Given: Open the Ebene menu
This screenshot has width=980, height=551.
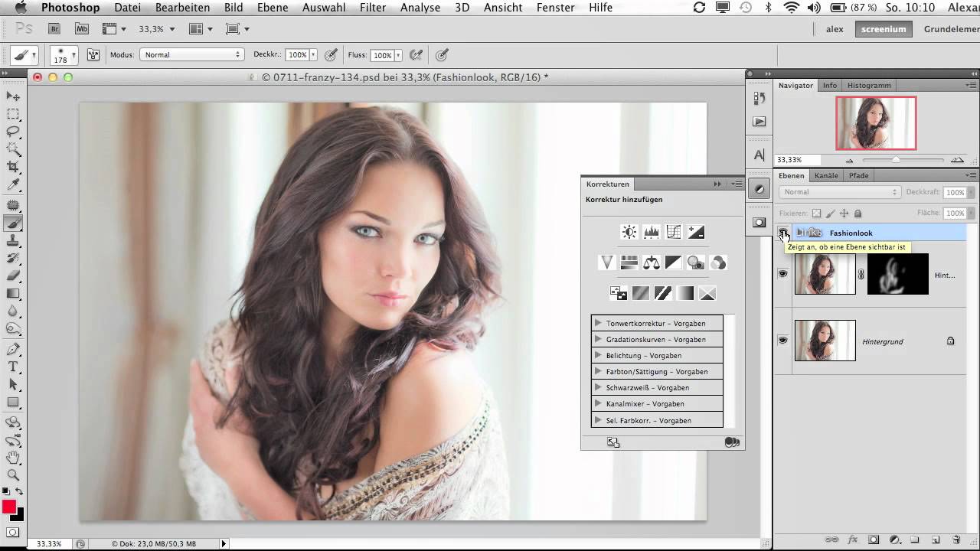Looking at the screenshot, I should coord(273,8).
